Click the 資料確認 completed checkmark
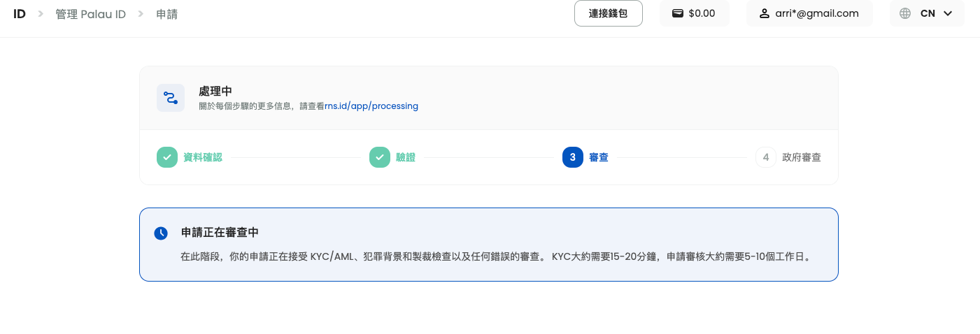The width and height of the screenshot is (980, 334). pyautogui.click(x=167, y=157)
